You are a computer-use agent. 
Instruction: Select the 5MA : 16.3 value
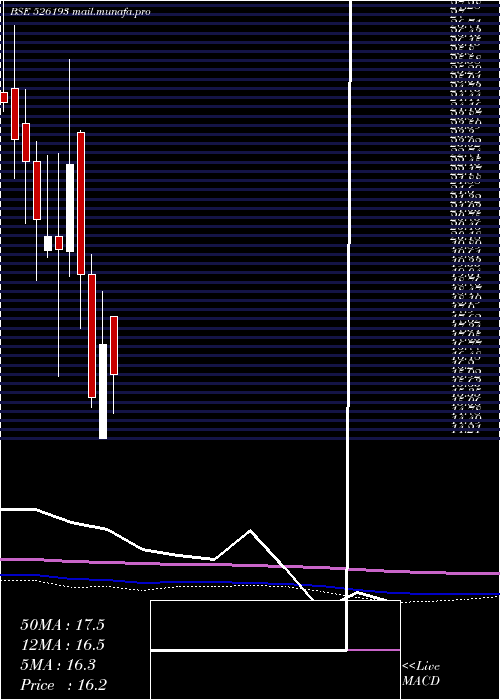[x=58, y=665]
